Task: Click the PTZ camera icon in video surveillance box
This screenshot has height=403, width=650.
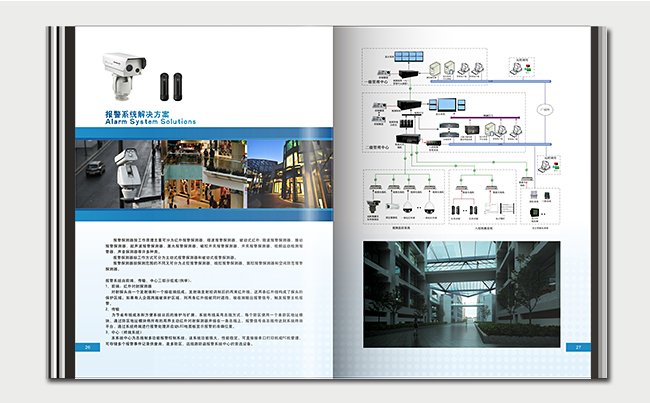Action: 373,207
